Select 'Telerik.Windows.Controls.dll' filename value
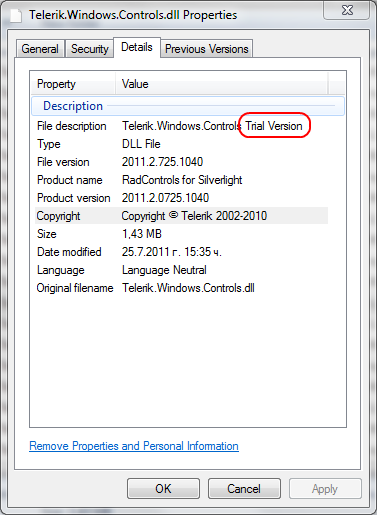 pos(188,288)
